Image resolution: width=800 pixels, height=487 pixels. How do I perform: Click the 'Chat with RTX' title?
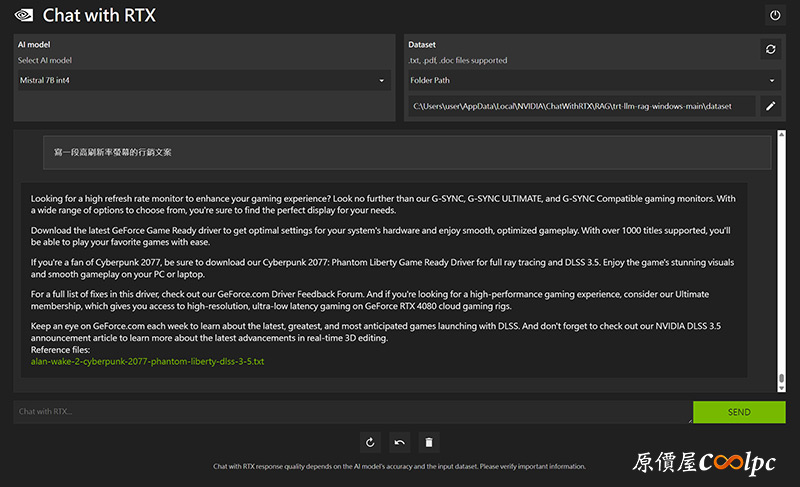coord(99,15)
